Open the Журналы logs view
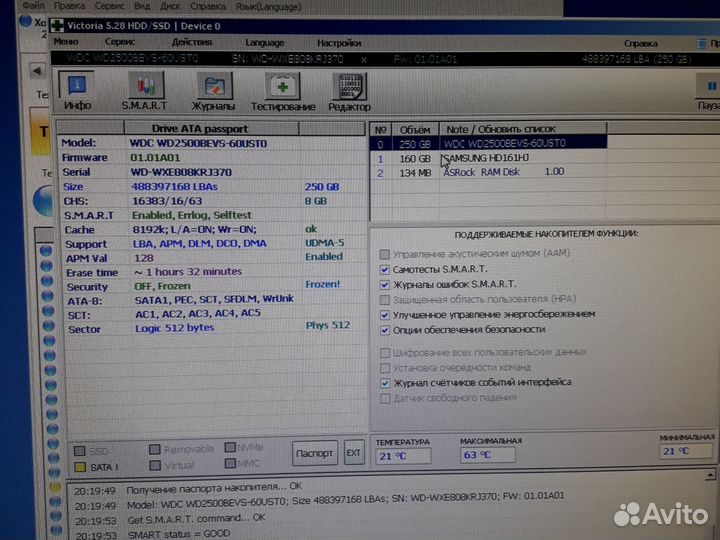720x540 pixels. [x=213, y=91]
